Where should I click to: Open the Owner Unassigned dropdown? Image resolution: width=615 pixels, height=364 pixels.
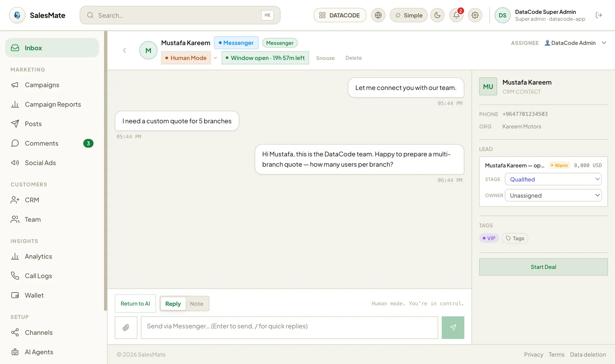[x=553, y=195]
